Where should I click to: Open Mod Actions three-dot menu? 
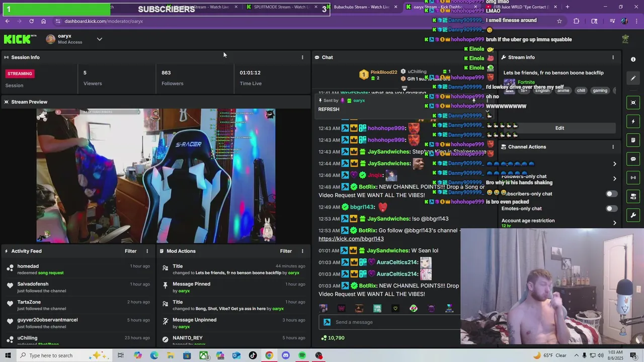[302, 251]
